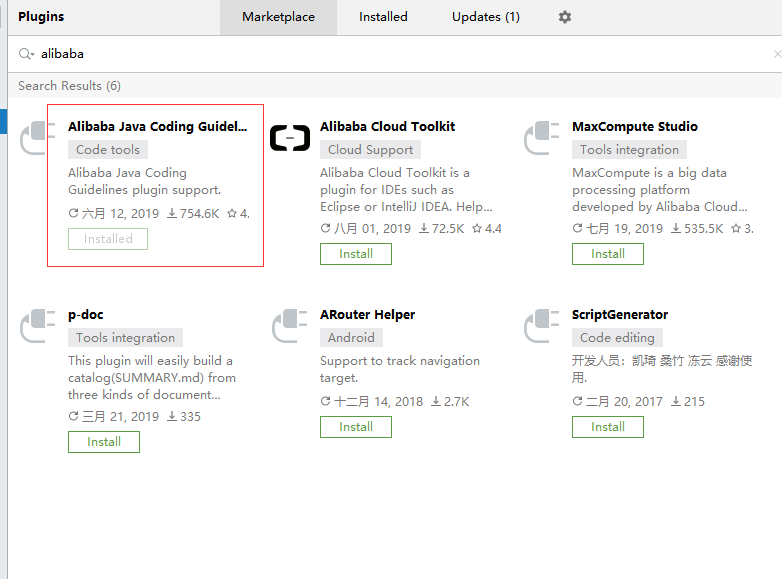Click the 六月 12, 2019 update date
Screen dimensions: 782x579
114,214
